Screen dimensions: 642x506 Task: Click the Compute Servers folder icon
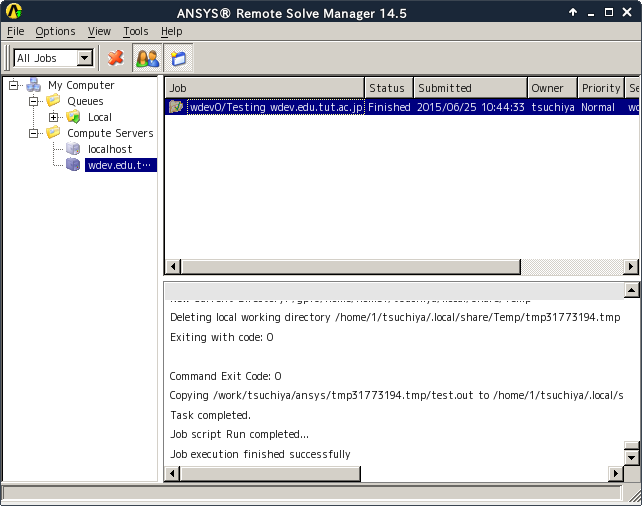(53, 133)
